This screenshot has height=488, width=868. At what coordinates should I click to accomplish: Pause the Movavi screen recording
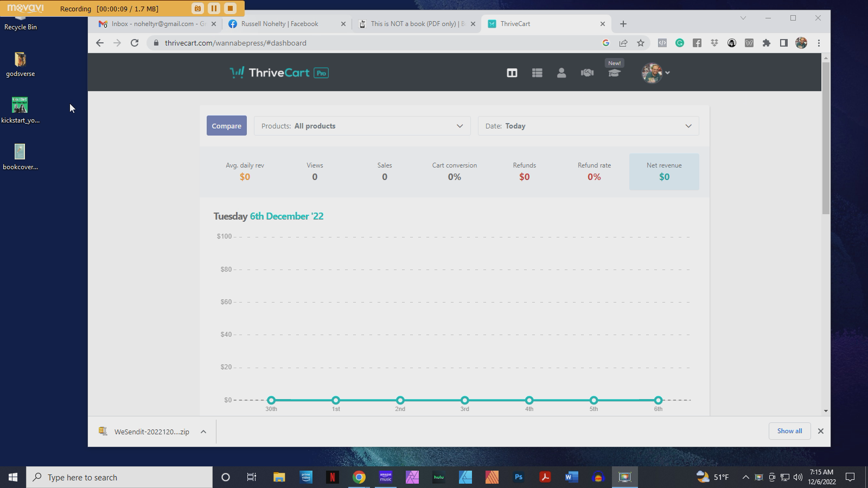[x=213, y=8]
